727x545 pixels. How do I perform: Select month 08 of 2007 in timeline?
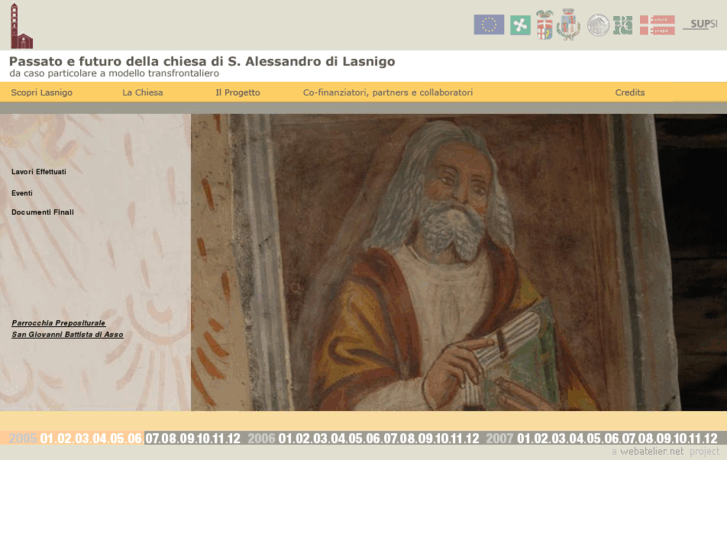pyautogui.click(x=646, y=438)
